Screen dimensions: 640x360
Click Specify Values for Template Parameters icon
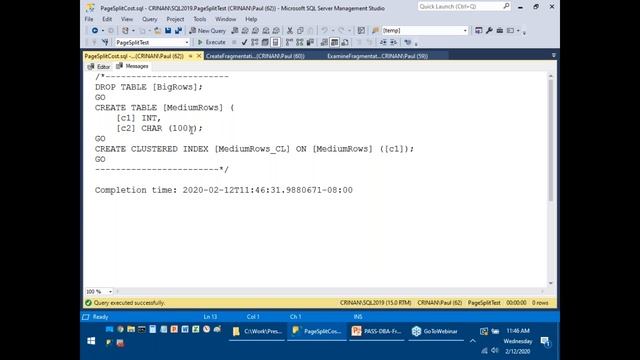point(407,42)
